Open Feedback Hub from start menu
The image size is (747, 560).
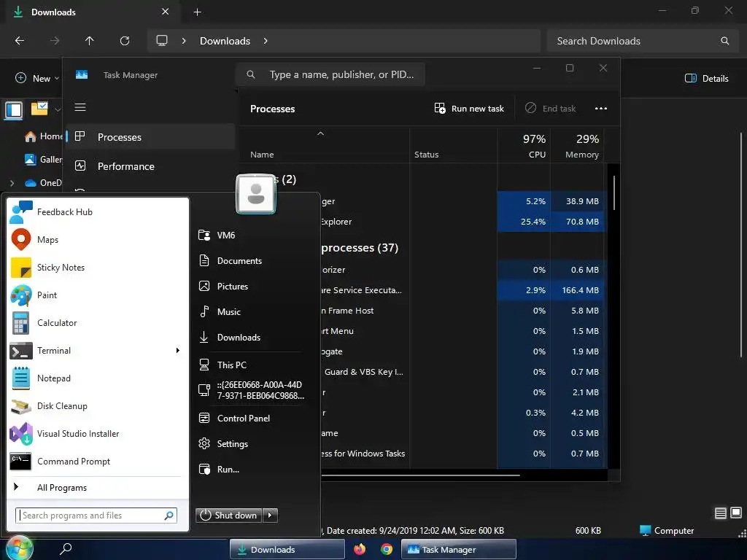coord(98,212)
